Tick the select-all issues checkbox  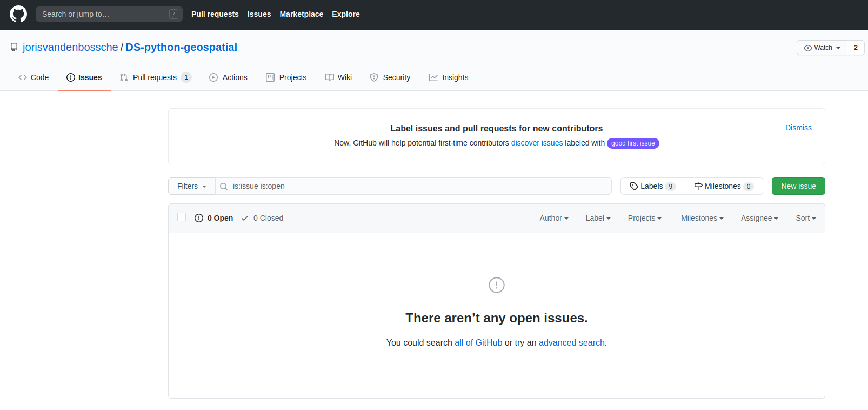(182, 217)
